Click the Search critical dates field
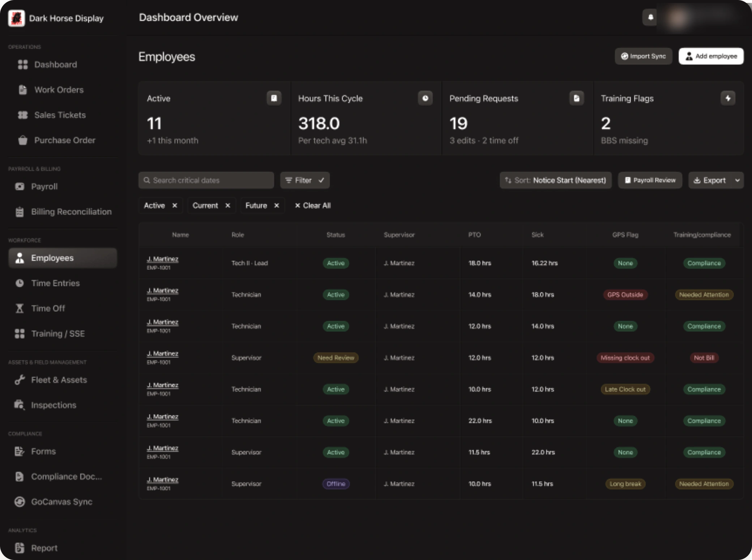Viewport: 752px width, 560px height. pos(206,180)
